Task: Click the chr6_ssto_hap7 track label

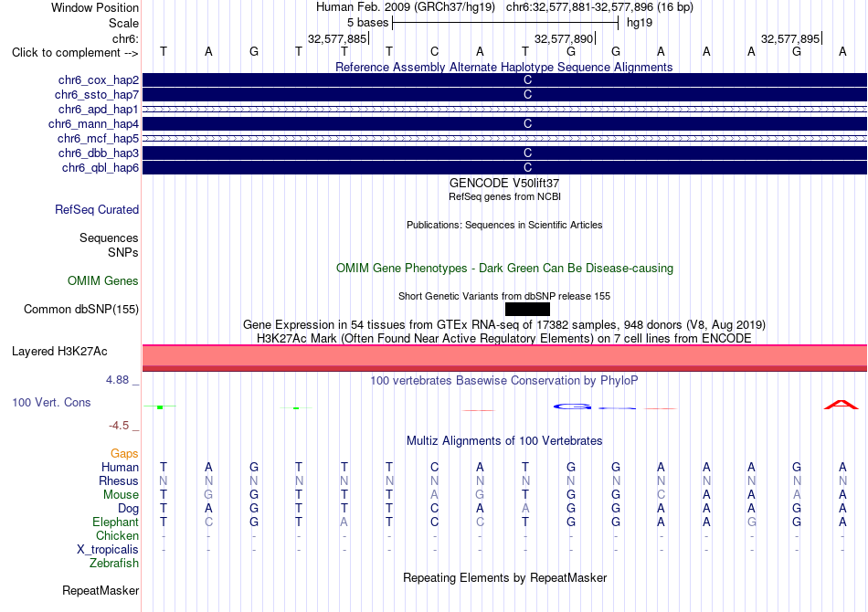Action: pos(97,95)
